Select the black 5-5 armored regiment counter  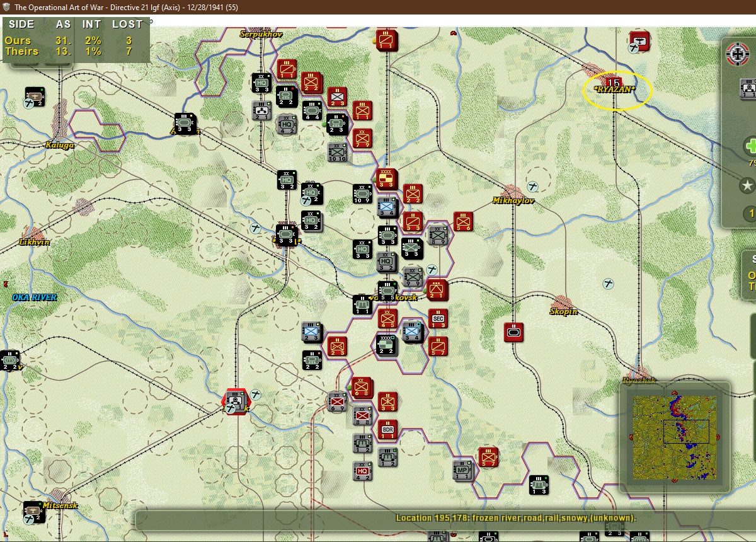coord(387,291)
